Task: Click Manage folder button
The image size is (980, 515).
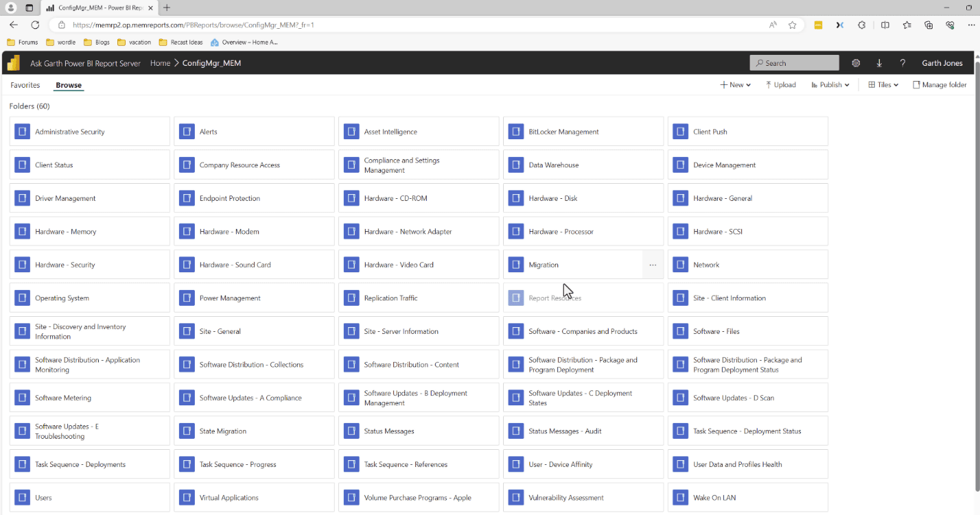Action: pyautogui.click(x=940, y=85)
